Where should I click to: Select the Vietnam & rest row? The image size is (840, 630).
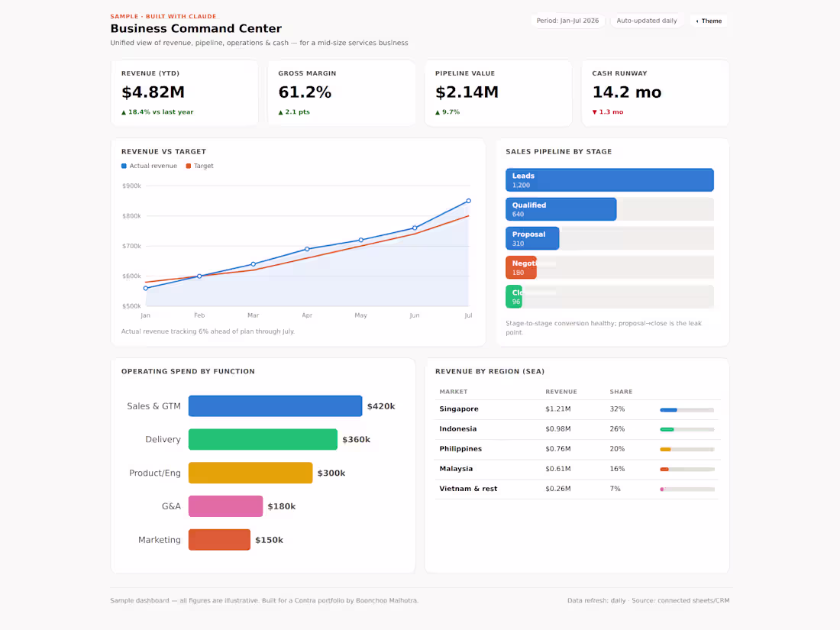click(x=577, y=489)
